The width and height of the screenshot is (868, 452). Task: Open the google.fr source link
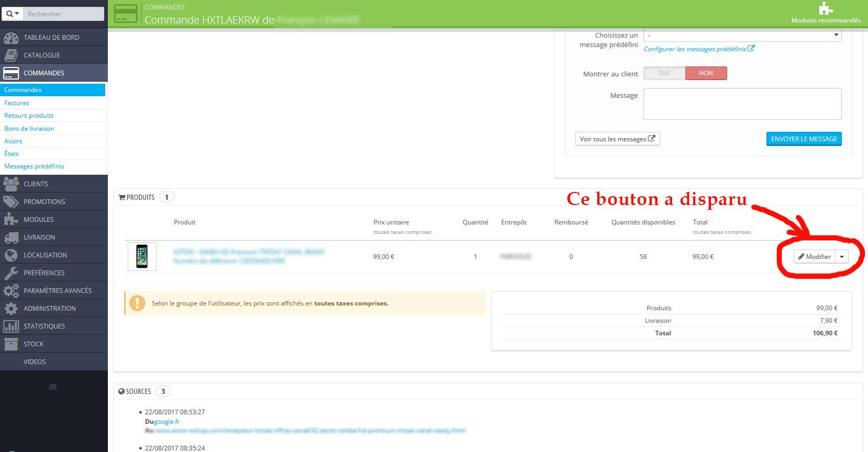click(x=167, y=422)
